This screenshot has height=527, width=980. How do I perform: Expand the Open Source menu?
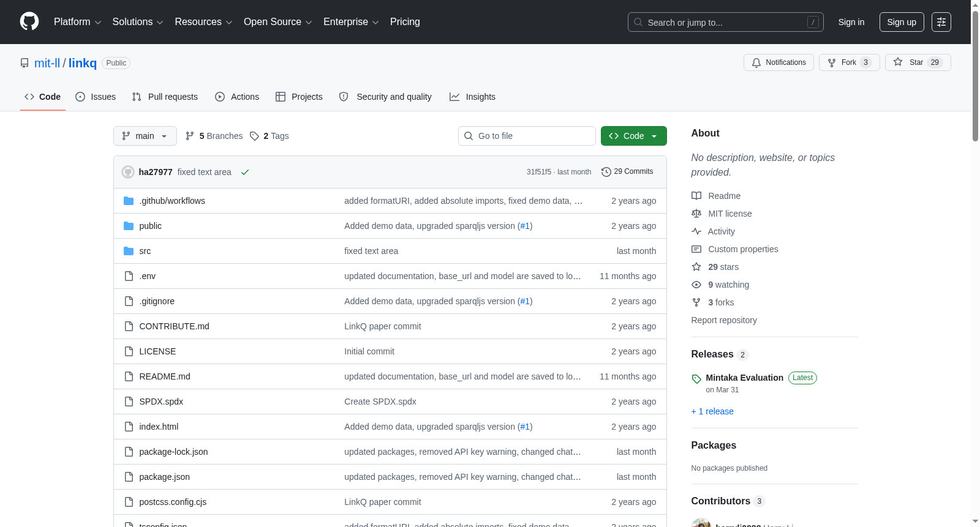(278, 22)
